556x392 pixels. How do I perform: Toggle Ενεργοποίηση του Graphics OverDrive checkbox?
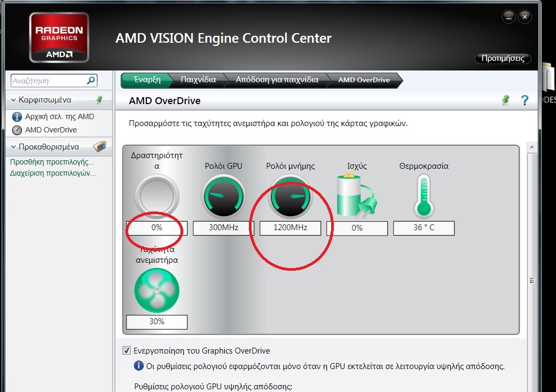click(127, 350)
